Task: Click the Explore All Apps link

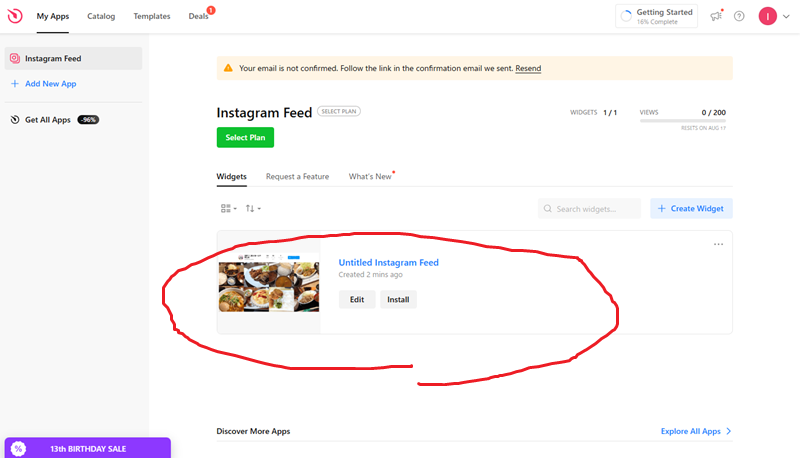Action: (x=691, y=431)
